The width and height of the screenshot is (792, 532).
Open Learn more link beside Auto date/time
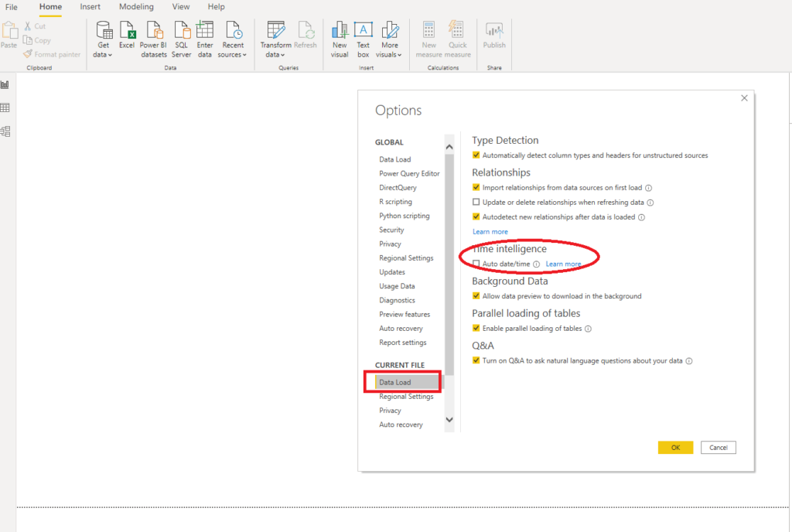coord(563,264)
